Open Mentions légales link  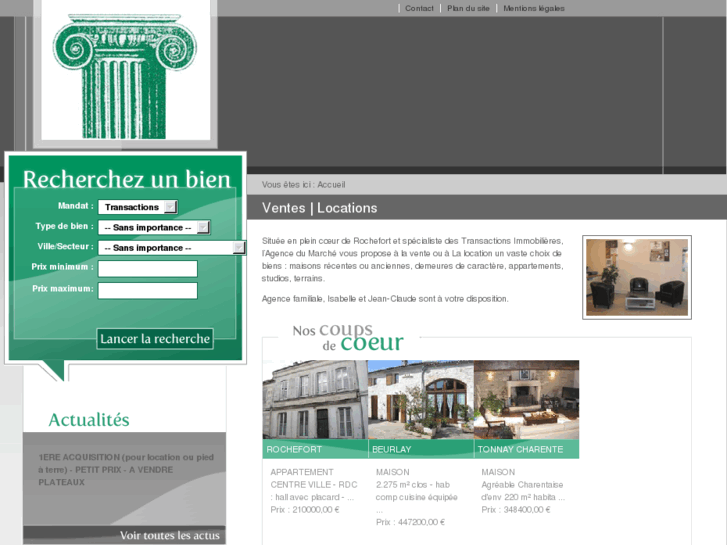pos(534,8)
